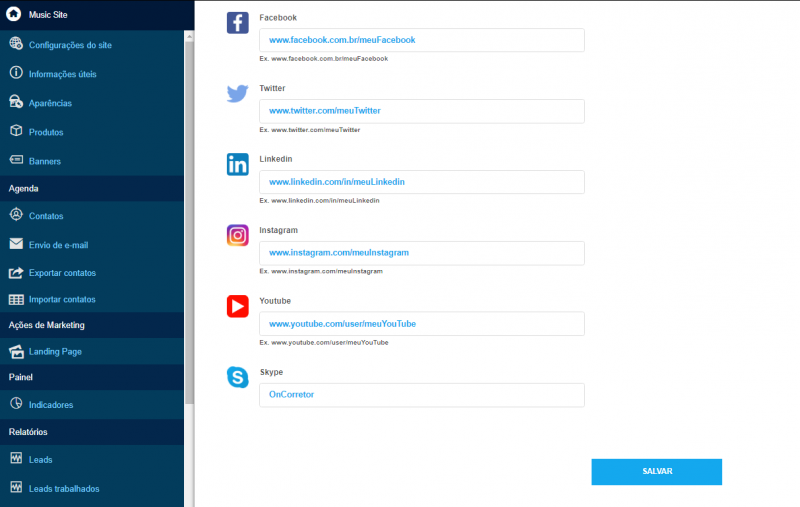
Task: Click the Skype field label
Action: 271,372
